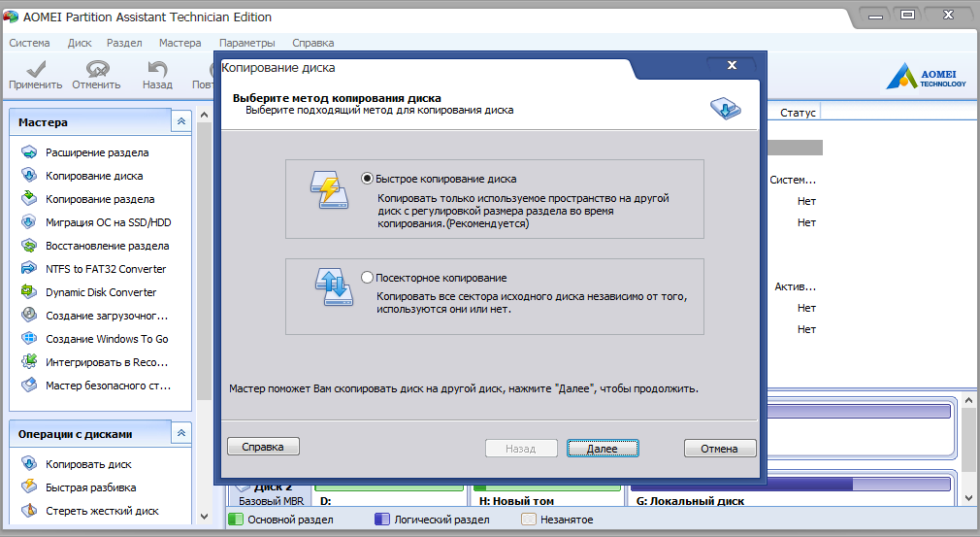Click the Отменить toolbar icon
Viewport: 980px width, 537px height.
click(97, 68)
